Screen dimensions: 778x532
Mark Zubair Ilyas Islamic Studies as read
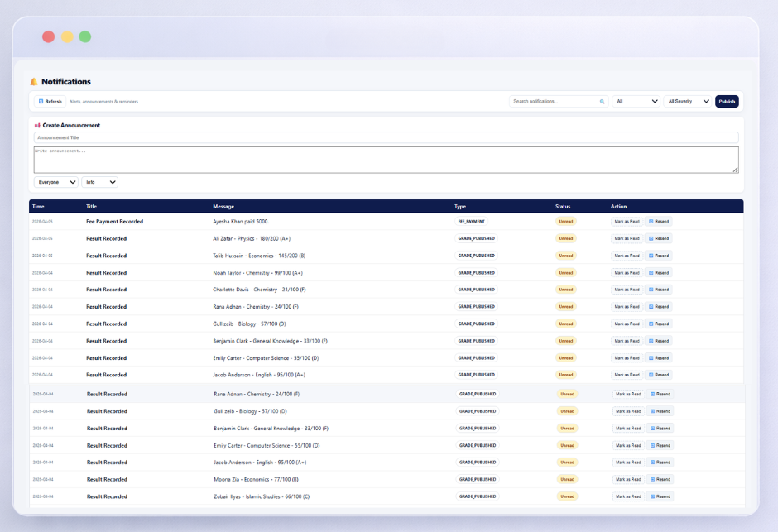click(x=628, y=496)
